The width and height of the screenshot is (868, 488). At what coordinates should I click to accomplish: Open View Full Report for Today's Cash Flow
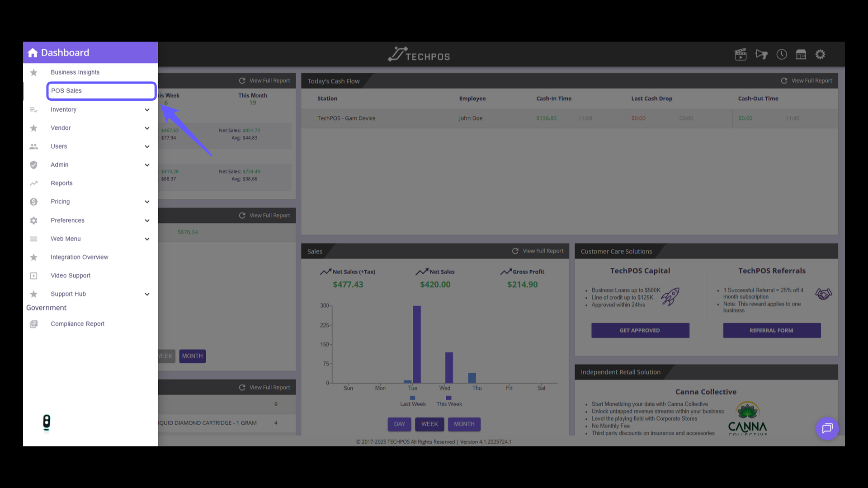click(811, 81)
